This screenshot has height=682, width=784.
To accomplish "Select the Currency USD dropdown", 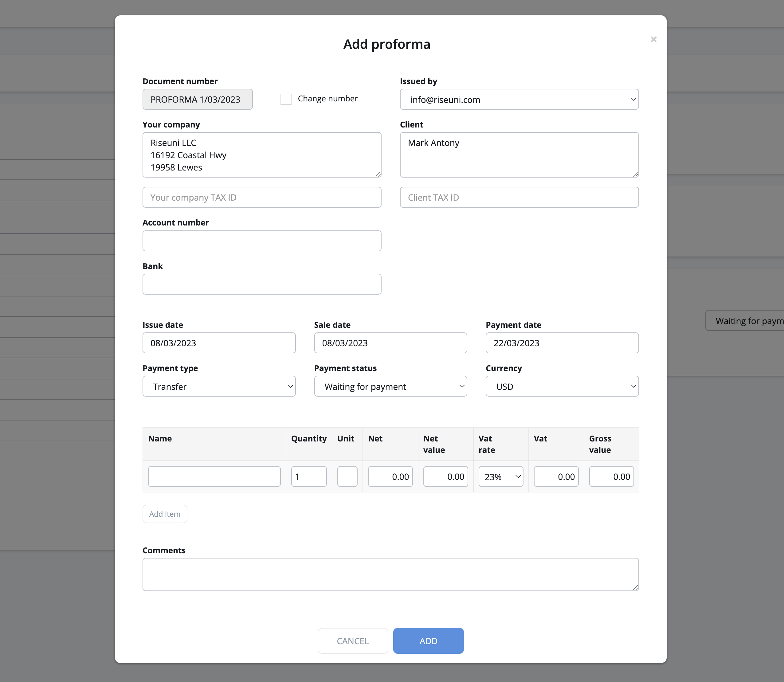I will pyautogui.click(x=562, y=386).
